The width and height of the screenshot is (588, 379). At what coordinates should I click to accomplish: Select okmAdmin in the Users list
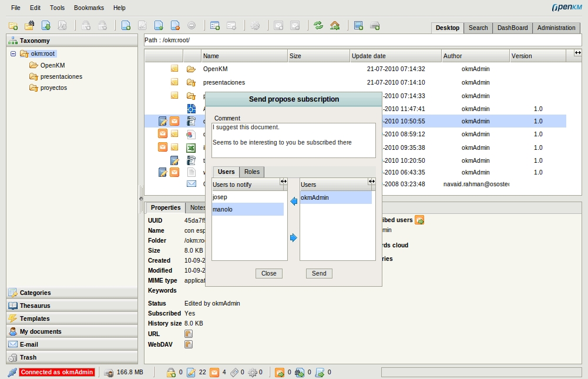click(335, 197)
